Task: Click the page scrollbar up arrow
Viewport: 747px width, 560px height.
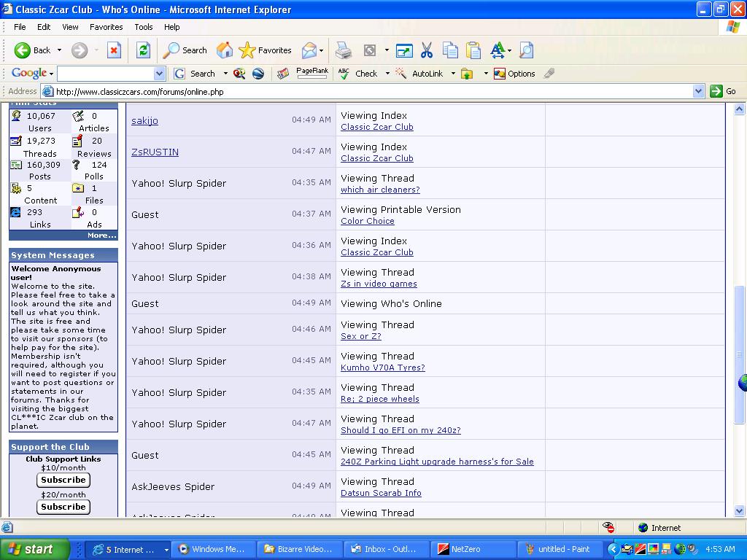Action: (x=740, y=109)
